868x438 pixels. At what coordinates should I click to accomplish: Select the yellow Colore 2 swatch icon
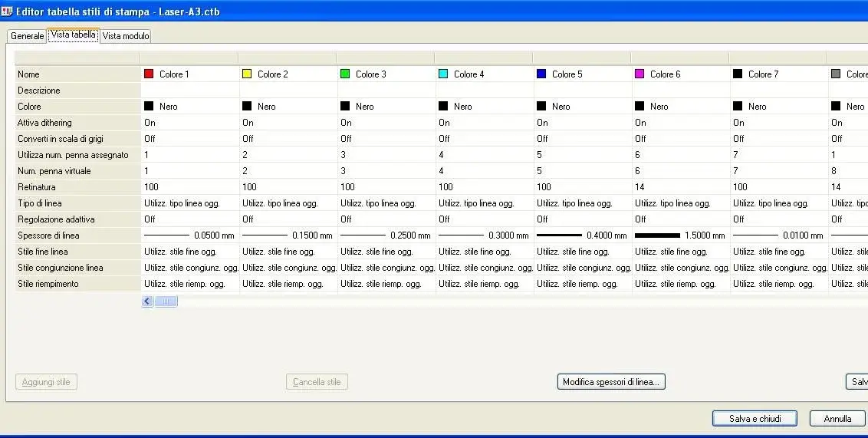tap(247, 74)
